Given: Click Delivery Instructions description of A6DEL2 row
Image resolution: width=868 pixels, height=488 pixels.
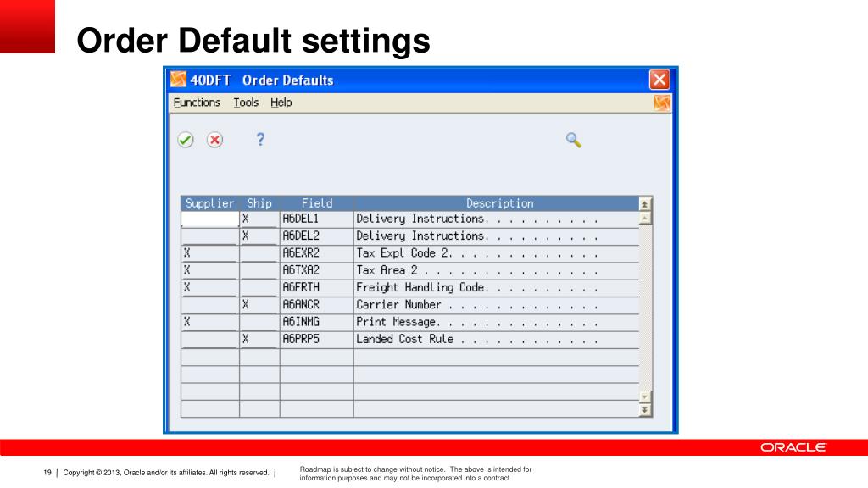Looking at the screenshot, I should [477, 236].
